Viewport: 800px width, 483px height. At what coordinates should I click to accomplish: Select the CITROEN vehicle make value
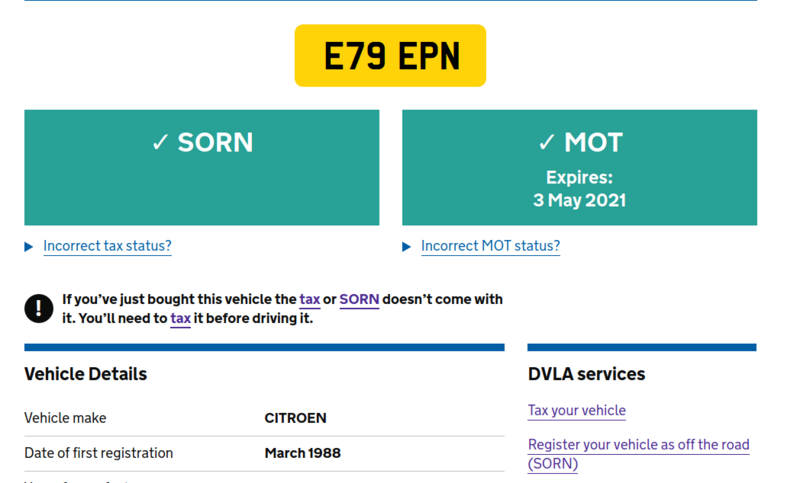[x=295, y=418]
